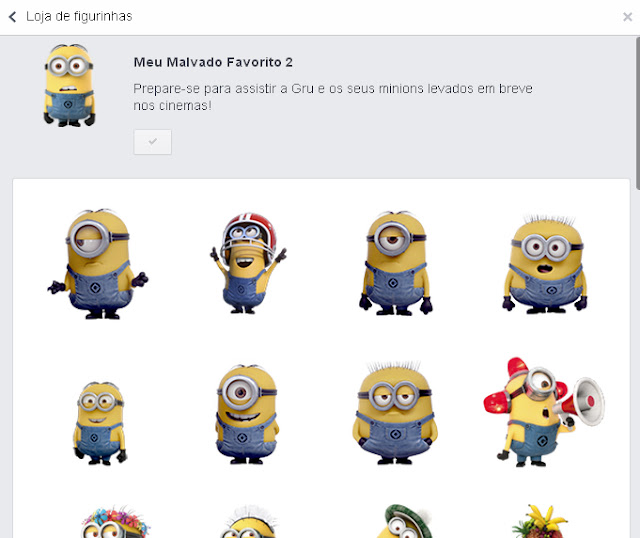Click the Meu Malvado Favorito 2 title text
This screenshot has width=640, height=538.
coord(213,62)
